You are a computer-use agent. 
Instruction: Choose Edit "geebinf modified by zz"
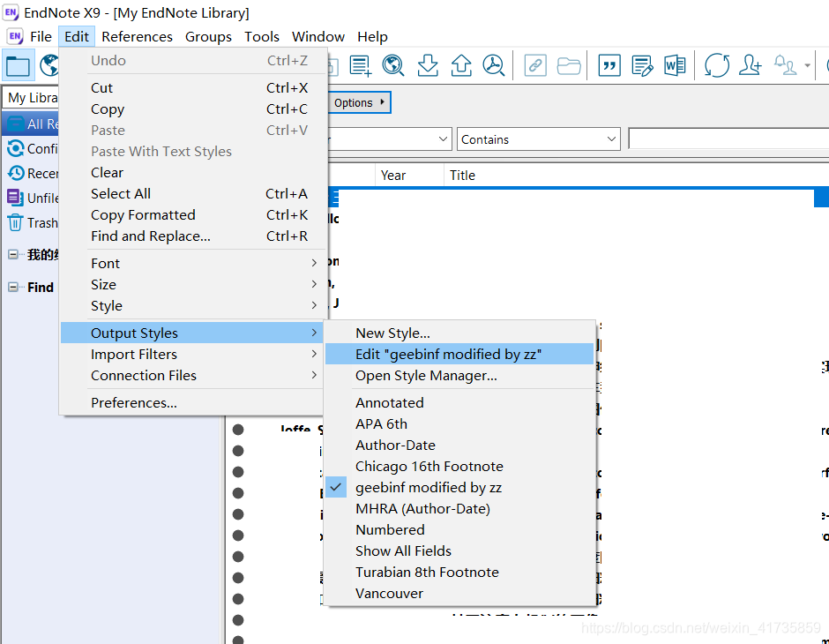coord(460,355)
